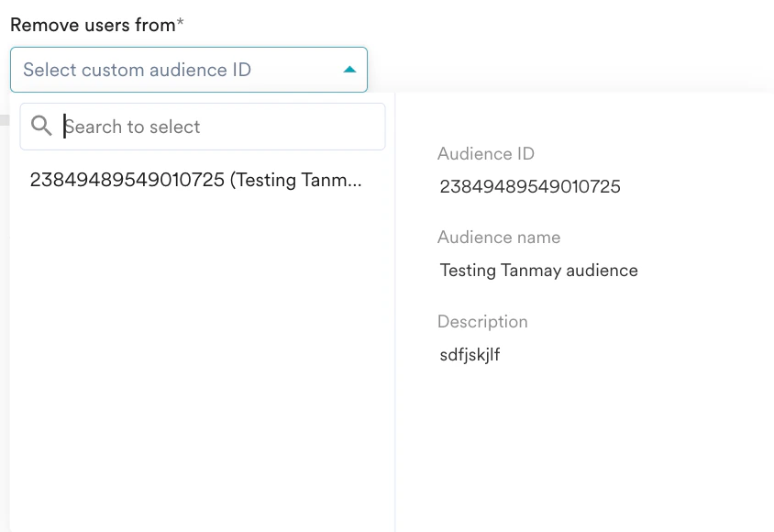
Task: Click the Remove users from label
Action: coord(92,25)
